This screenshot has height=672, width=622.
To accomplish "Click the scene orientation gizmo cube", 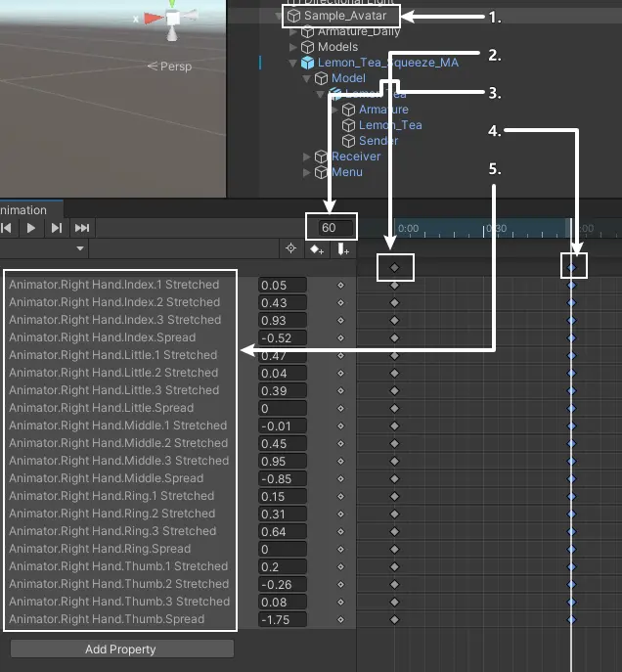I will pyautogui.click(x=172, y=19).
